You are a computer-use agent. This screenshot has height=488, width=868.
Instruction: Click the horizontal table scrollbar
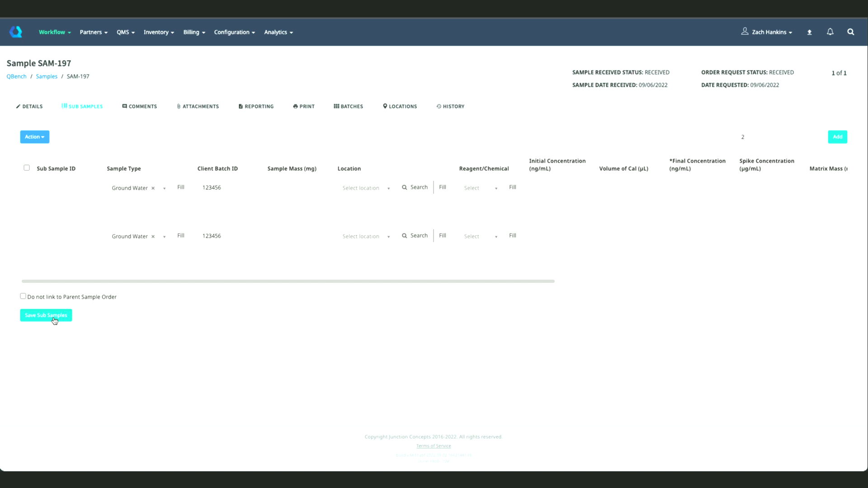click(288, 281)
